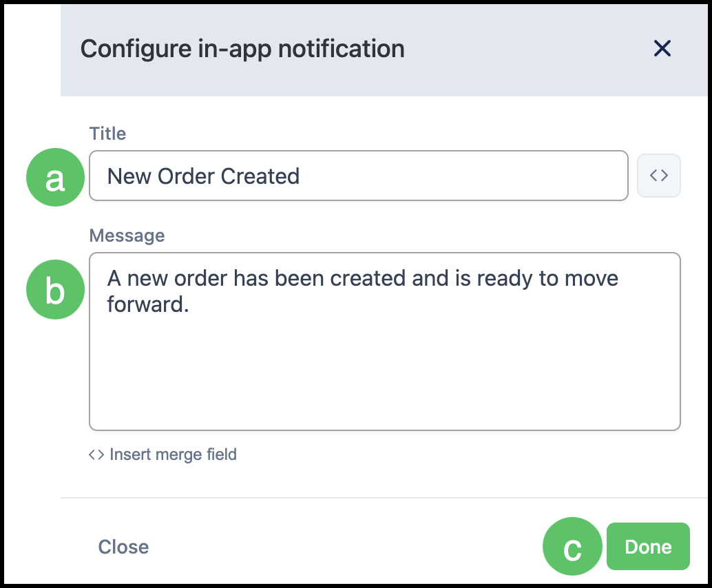Screen dimensions: 712x588
Task: Place cursor on the word 'forward.' in message
Action: [148, 304]
